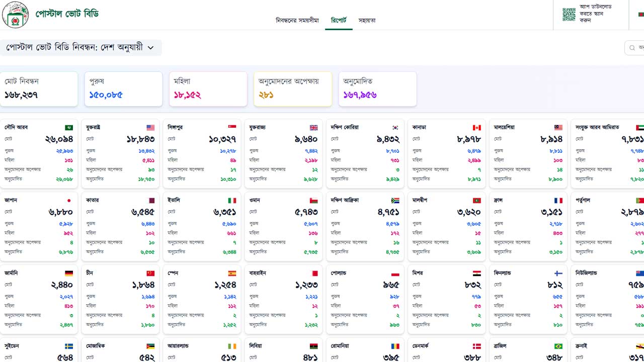Click the Canada flag icon
The width and height of the screenshot is (644, 362).
tap(476, 128)
